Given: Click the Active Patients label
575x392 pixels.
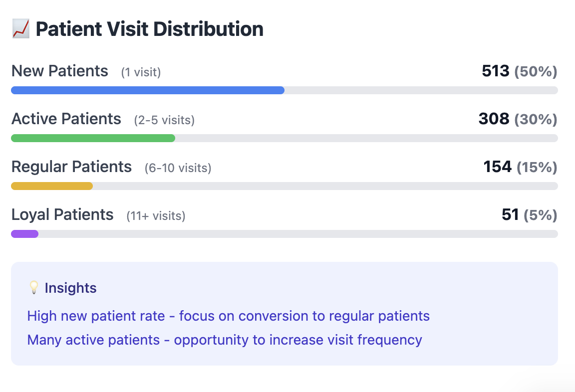Looking at the screenshot, I should point(66,119).
